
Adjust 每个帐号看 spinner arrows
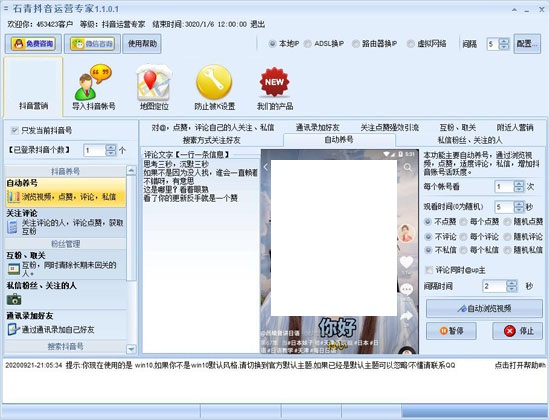[518, 186]
